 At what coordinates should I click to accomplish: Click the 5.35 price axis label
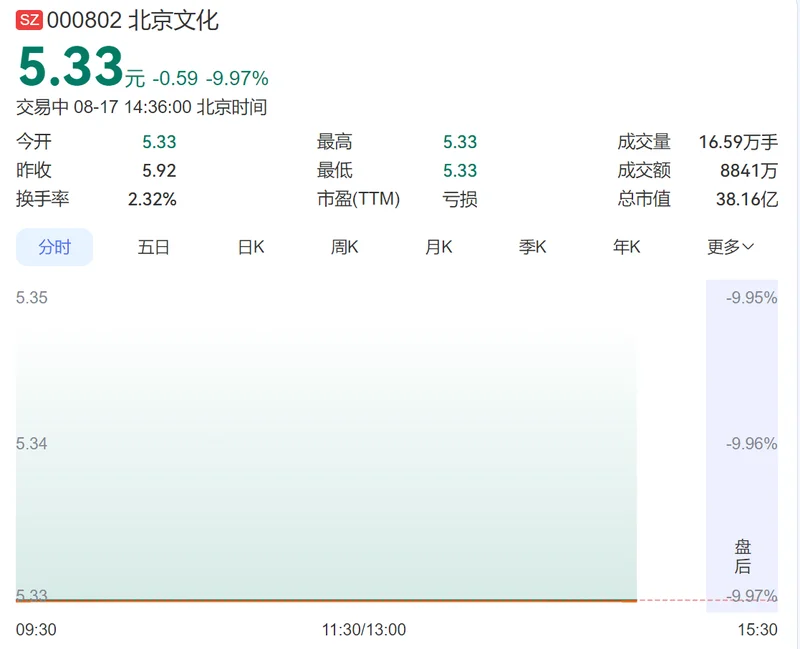click(32, 297)
